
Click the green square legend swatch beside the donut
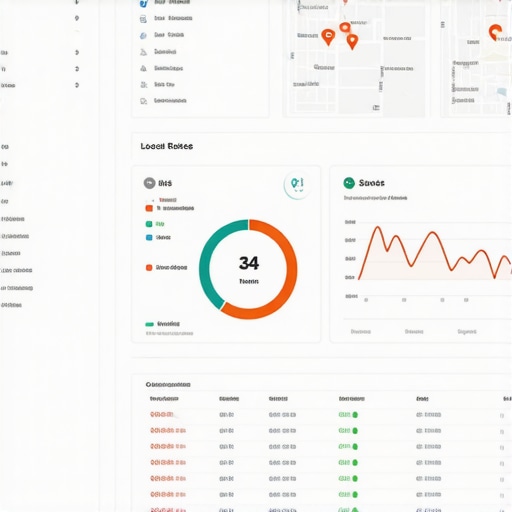click(149, 224)
